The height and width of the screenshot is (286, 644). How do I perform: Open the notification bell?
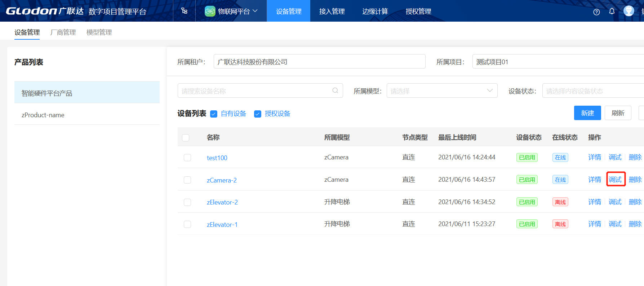click(x=612, y=11)
